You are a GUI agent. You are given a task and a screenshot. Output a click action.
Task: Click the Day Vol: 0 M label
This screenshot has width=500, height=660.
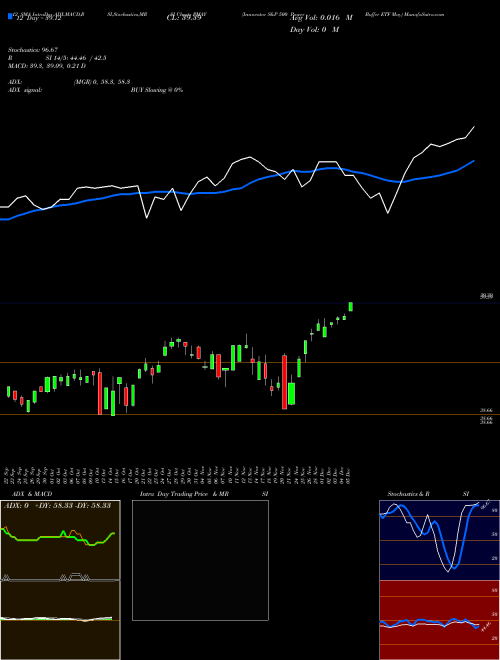(314, 30)
